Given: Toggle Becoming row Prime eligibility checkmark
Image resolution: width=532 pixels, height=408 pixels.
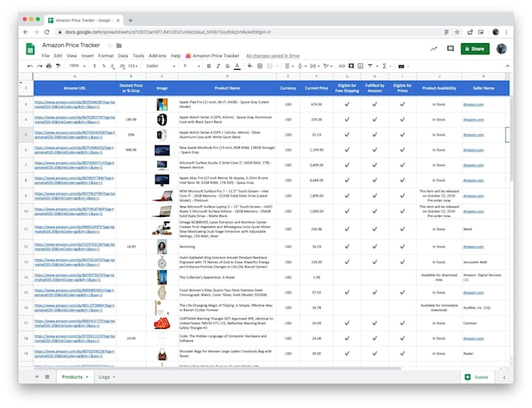Looking at the screenshot, I should pos(402,247).
